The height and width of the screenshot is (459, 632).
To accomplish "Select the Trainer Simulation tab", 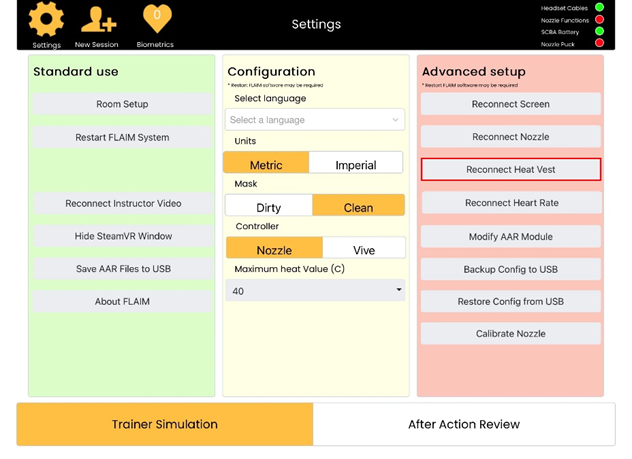I will point(165,424).
